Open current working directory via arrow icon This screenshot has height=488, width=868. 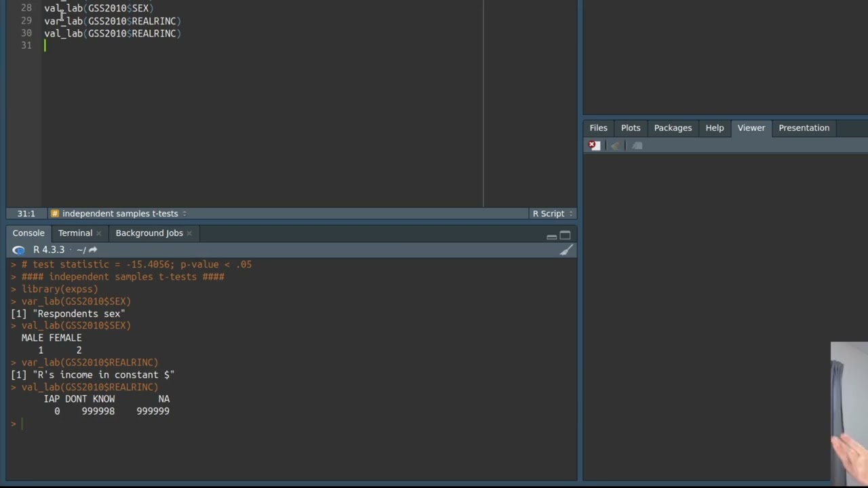(93, 250)
